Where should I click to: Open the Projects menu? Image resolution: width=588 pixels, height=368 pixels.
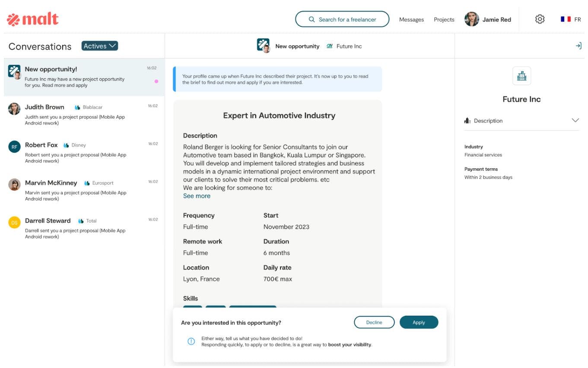pyautogui.click(x=444, y=19)
